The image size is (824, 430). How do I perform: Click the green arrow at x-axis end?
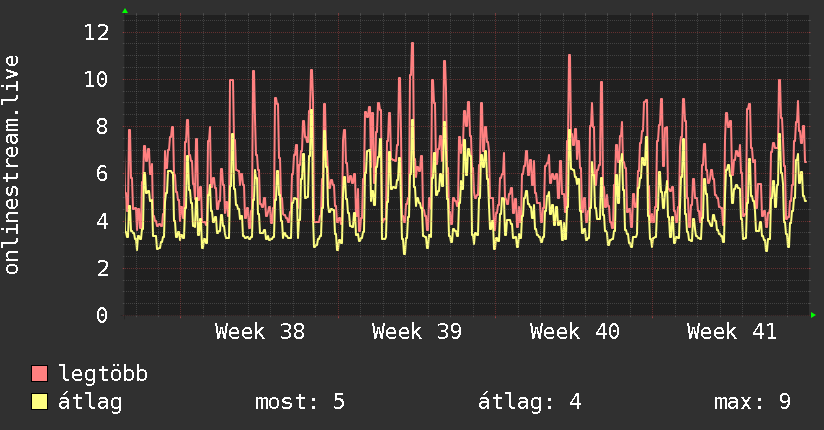(813, 315)
